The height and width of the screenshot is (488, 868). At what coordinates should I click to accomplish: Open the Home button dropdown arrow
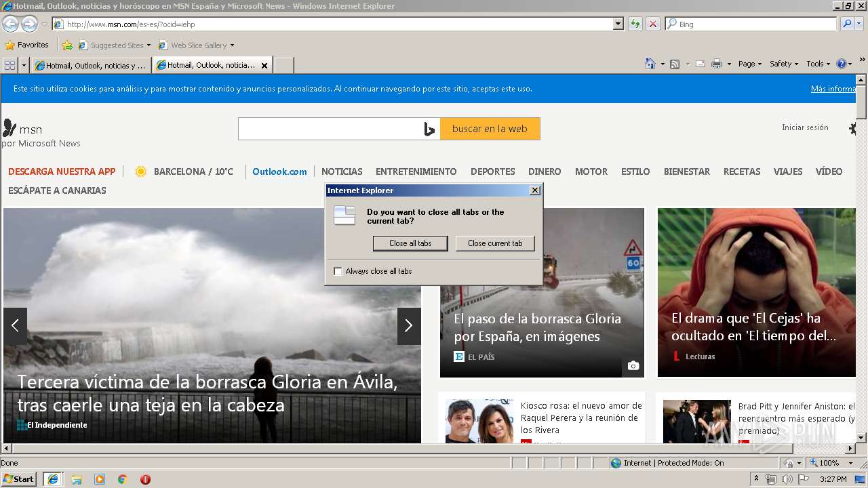(662, 64)
